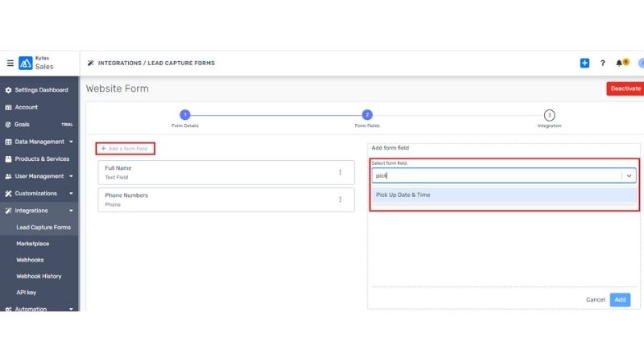Open API key menu item
The width and height of the screenshot is (644, 362).
click(x=26, y=293)
